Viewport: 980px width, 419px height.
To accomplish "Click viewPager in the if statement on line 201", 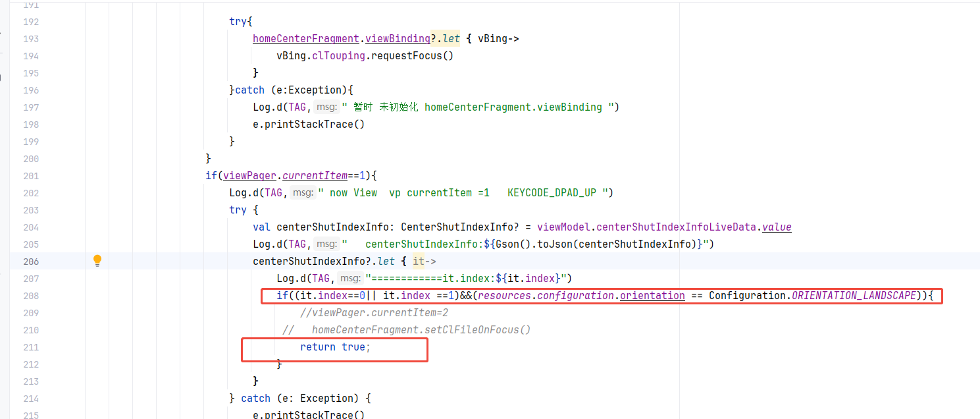I will pyautogui.click(x=249, y=176).
